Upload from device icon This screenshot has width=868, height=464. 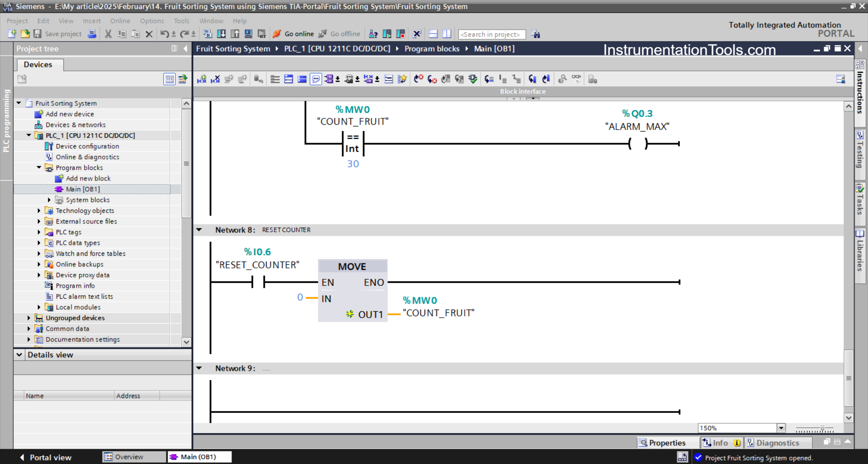(x=235, y=34)
